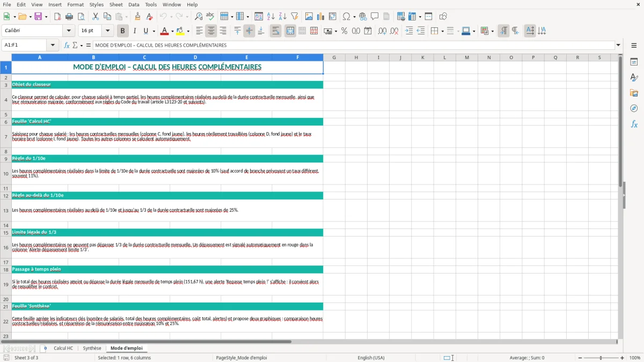Viewport: 644px width, 362px height.
Task: Open the Format menu
Action: [x=75, y=4]
